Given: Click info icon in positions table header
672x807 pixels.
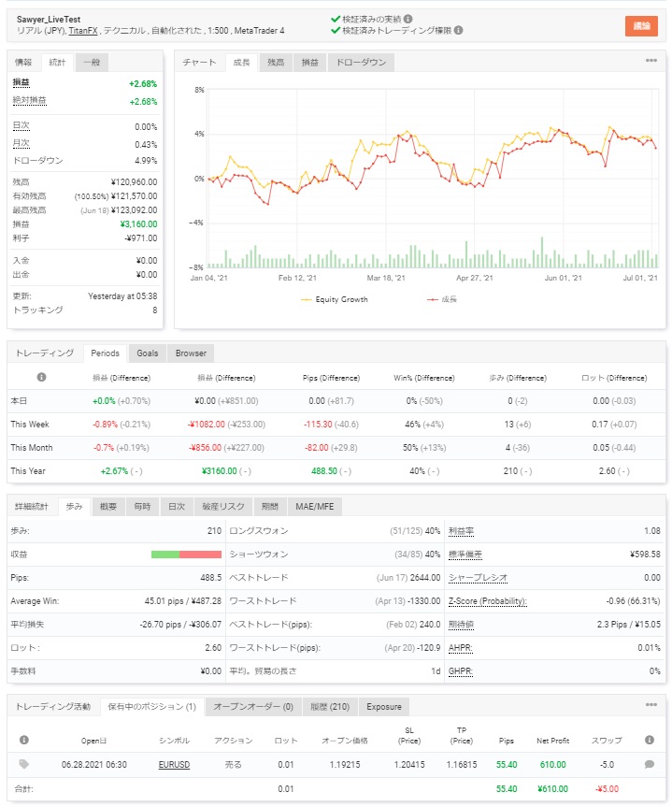Looking at the screenshot, I should pyautogui.click(x=649, y=740).
